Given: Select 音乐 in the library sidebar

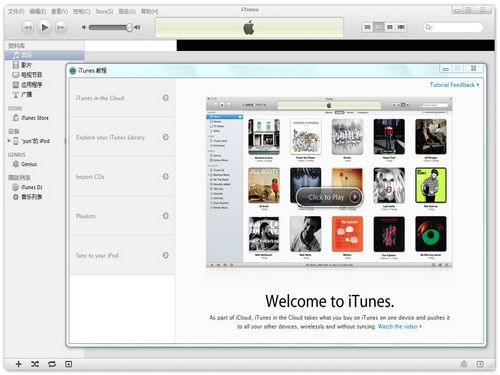Looking at the screenshot, I should click(x=44, y=55).
